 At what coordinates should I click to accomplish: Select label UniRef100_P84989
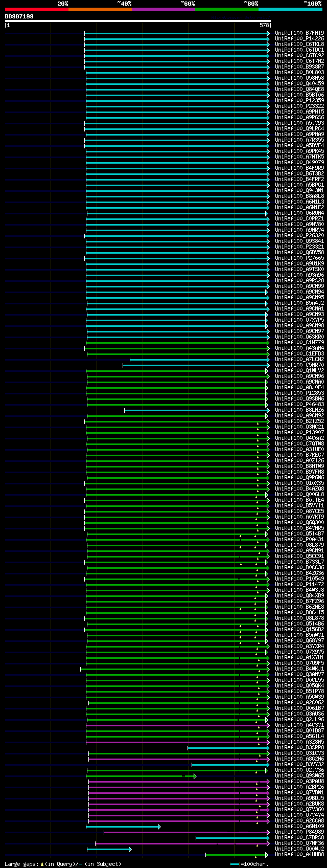299,832
